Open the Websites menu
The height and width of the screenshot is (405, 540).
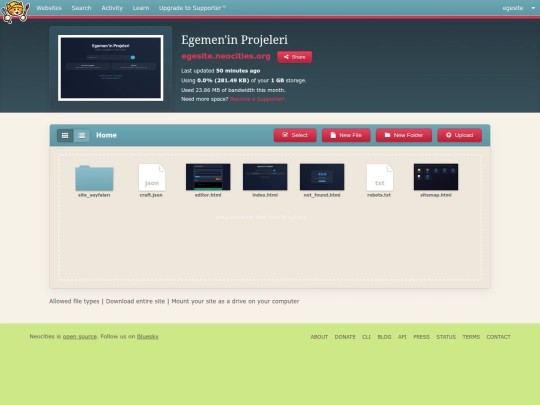point(49,8)
